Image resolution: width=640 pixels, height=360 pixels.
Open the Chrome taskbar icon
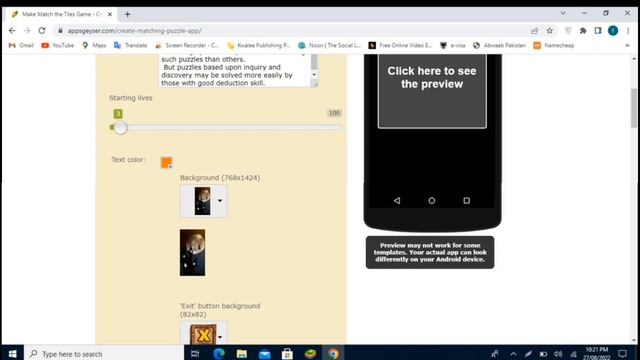pos(333,353)
